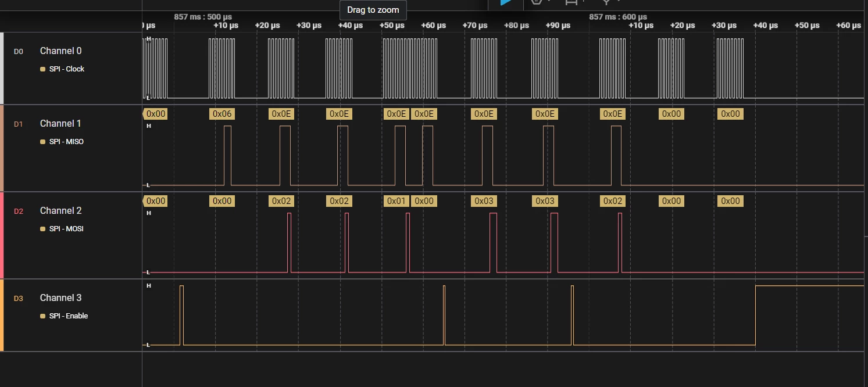
Task: Select the Channel 0 label
Action: pos(60,51)
